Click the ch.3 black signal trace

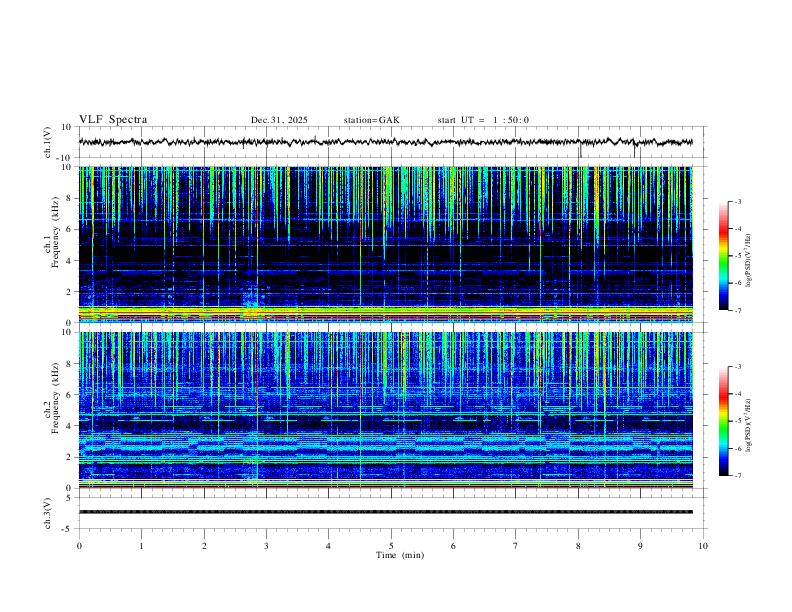coord(385,512)
